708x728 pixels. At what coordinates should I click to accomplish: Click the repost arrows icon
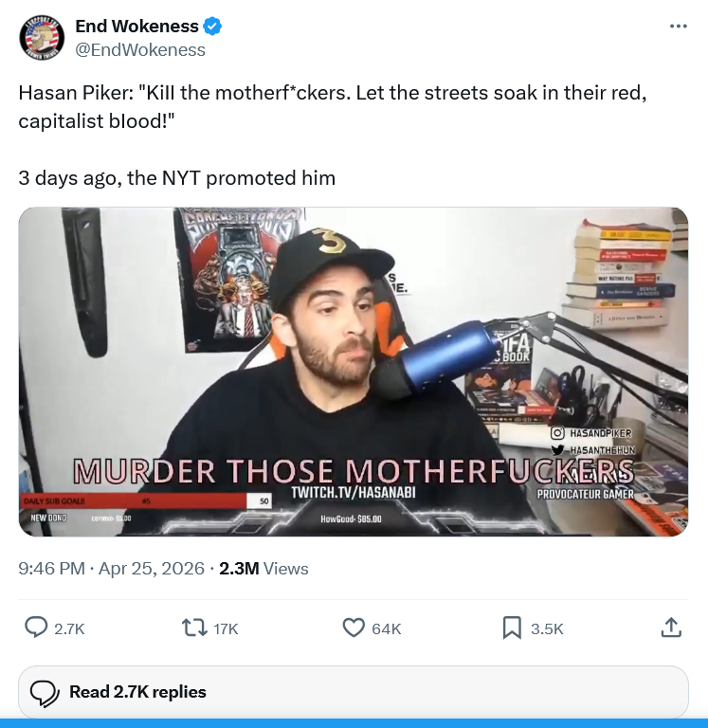pos(194,628)
